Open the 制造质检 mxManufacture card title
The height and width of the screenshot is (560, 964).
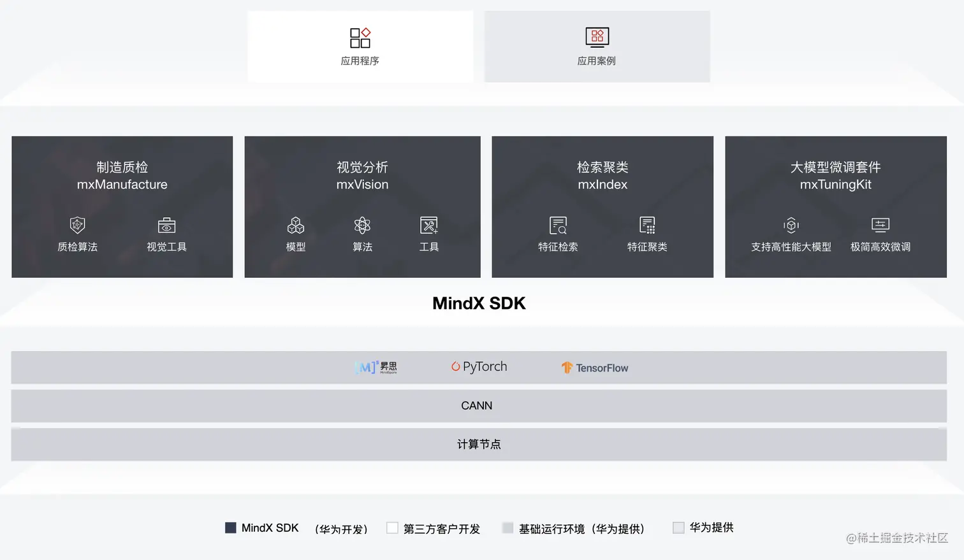122,176
